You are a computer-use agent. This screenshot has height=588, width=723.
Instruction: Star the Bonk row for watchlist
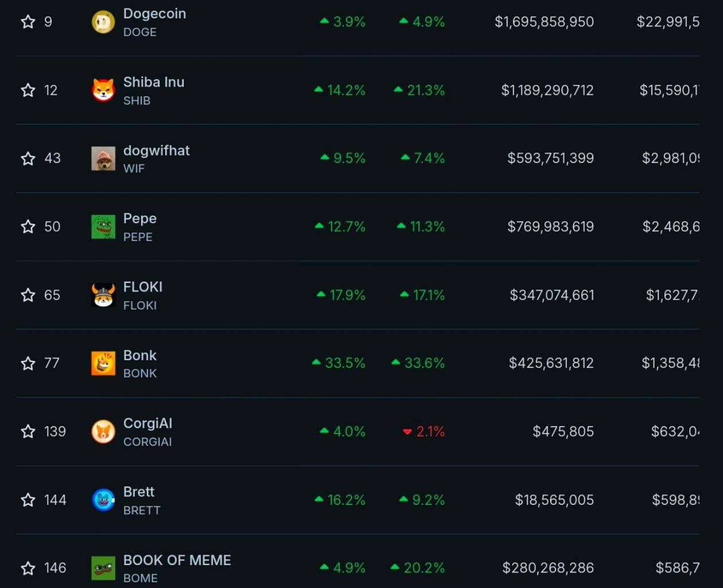(28, 363)
